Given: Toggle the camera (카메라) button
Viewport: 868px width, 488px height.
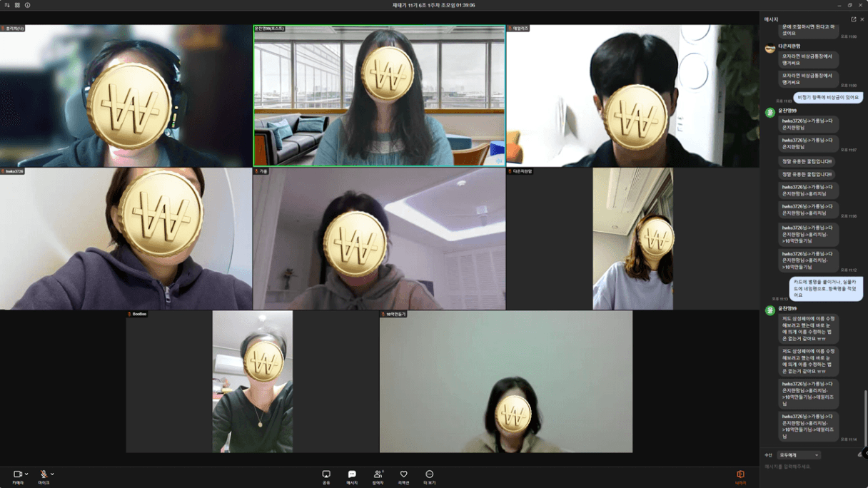Looking at the screenshot, I should pyautogui.click(x=18, y=476).
